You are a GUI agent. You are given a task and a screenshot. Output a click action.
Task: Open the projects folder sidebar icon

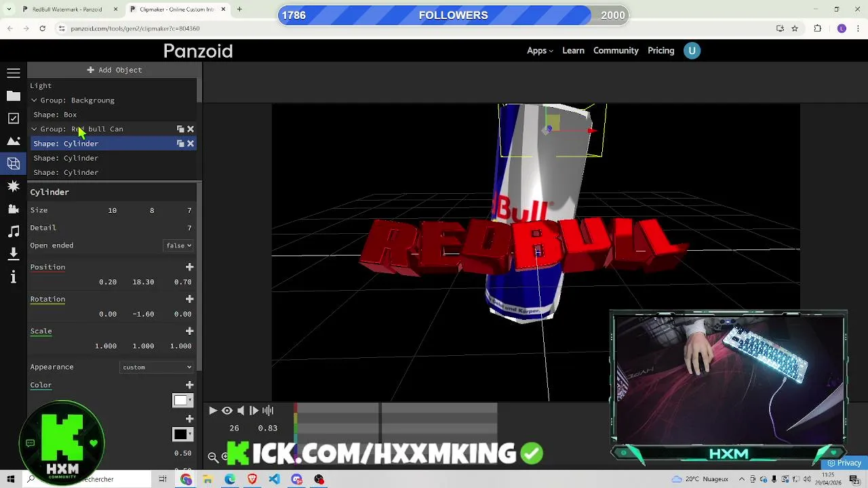point(14,96)
